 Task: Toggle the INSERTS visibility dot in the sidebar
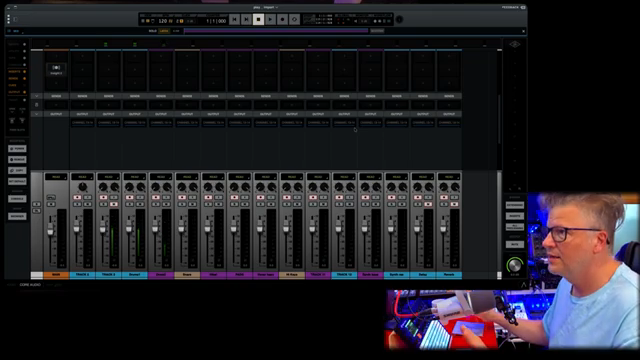24,71
